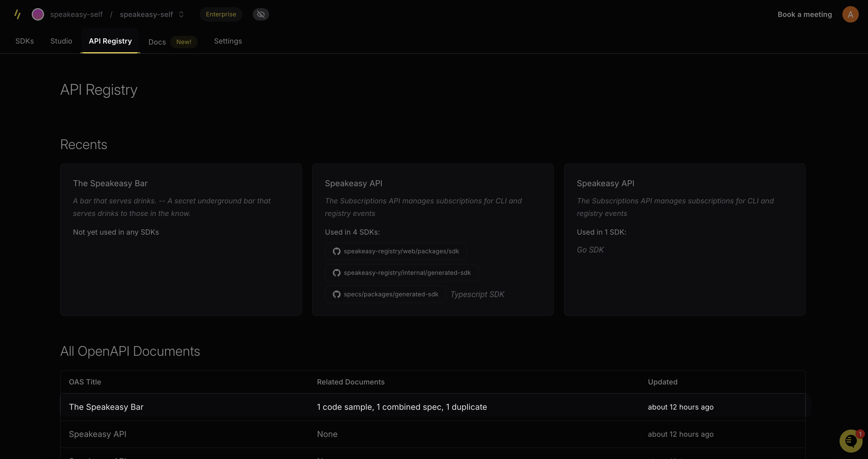Click the Recents section heading

83,144
